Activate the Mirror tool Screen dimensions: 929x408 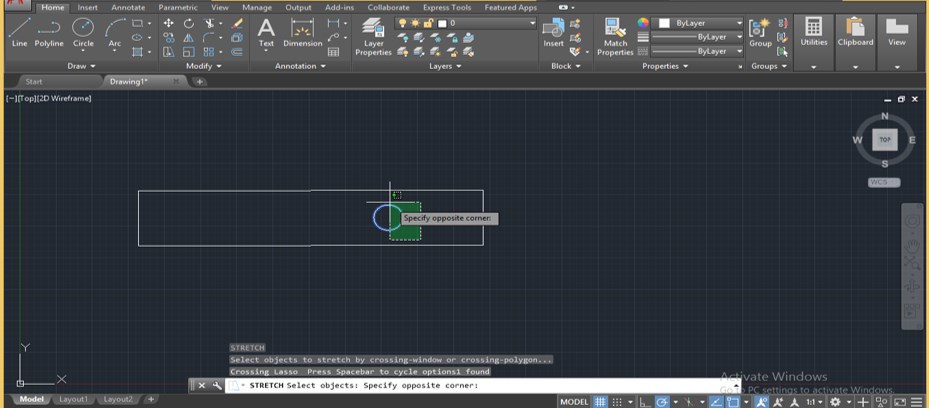(x=188, y=37)
